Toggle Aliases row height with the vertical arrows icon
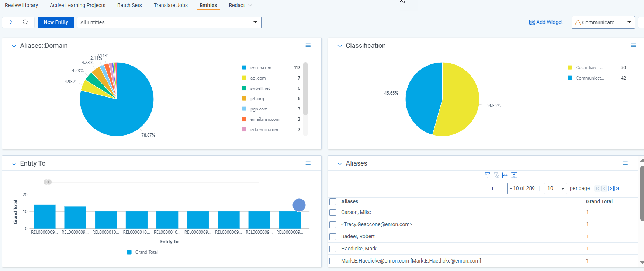Image resolution: width=644 pixels, height=271 pixels. (514, 175)
